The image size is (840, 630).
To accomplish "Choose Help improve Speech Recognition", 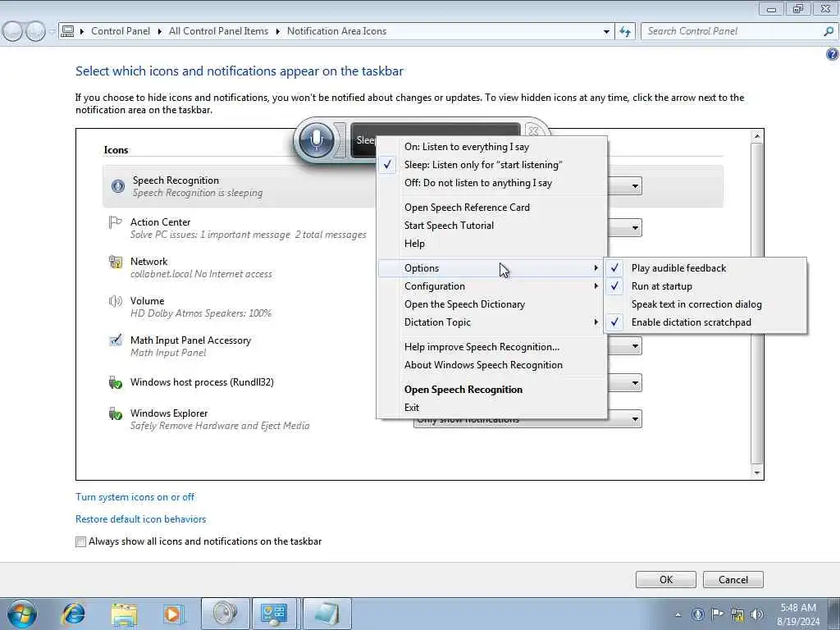I will pos(492,347).
